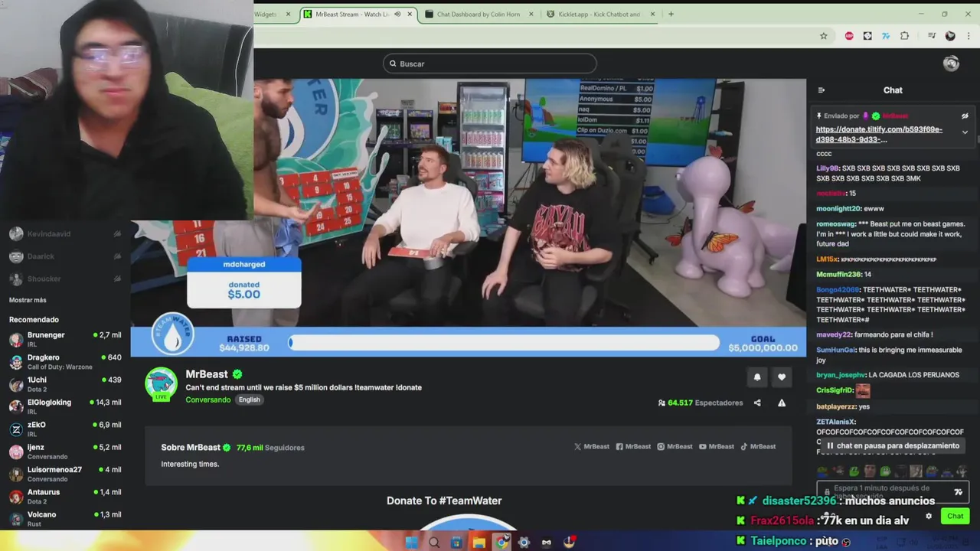Click Chrome icon in taskbar
This screenshot has width=980, height=551.
click(x=501, y=543)
